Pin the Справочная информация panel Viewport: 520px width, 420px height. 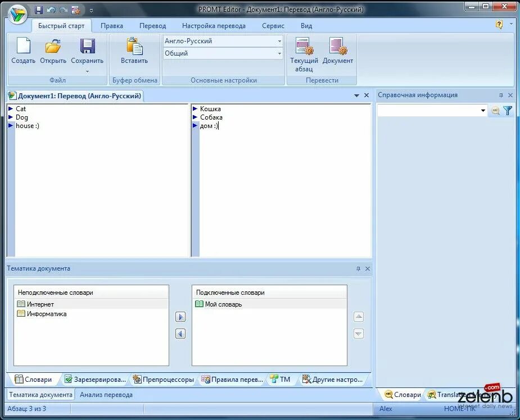(501, 95)
